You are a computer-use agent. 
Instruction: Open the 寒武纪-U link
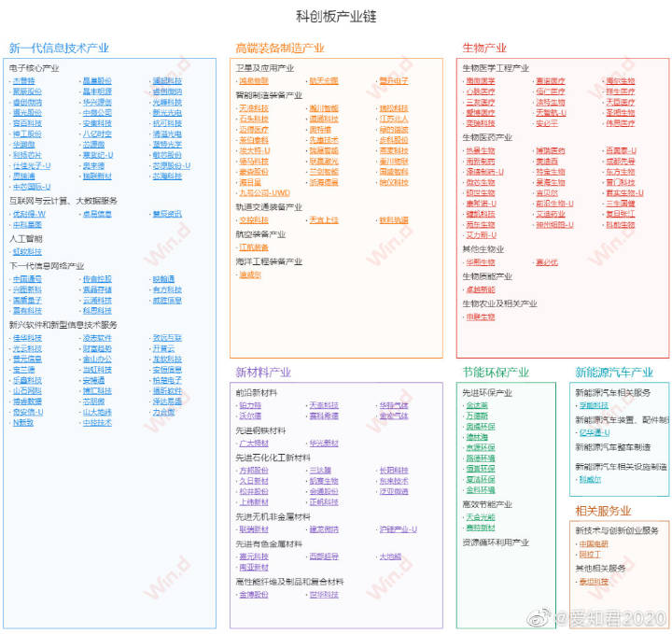coord(98,155)
